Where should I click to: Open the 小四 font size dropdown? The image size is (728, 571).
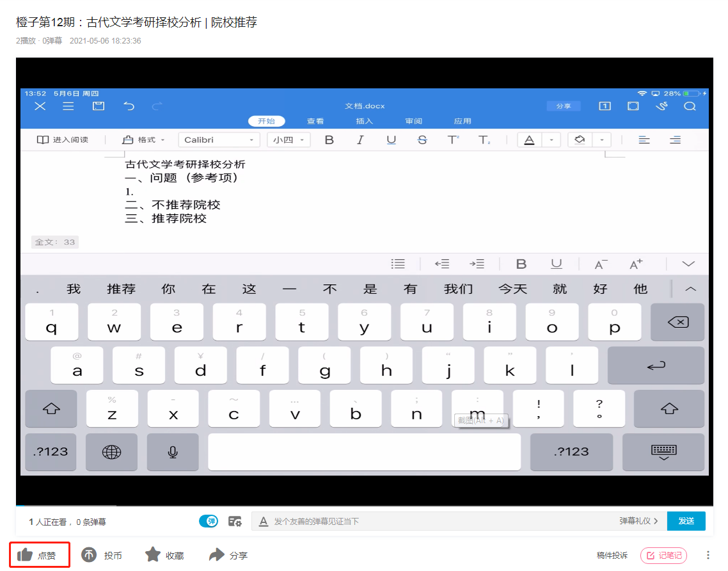pos(289,140)
